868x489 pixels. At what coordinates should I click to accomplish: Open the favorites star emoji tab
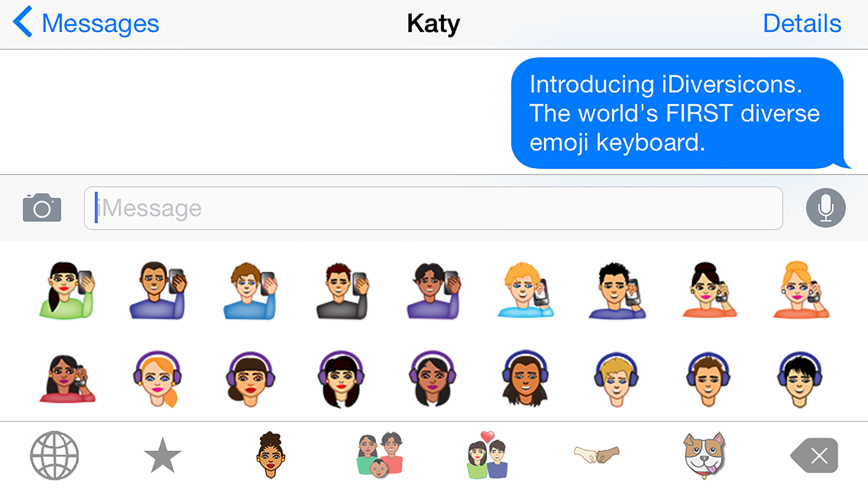(162, 455)
